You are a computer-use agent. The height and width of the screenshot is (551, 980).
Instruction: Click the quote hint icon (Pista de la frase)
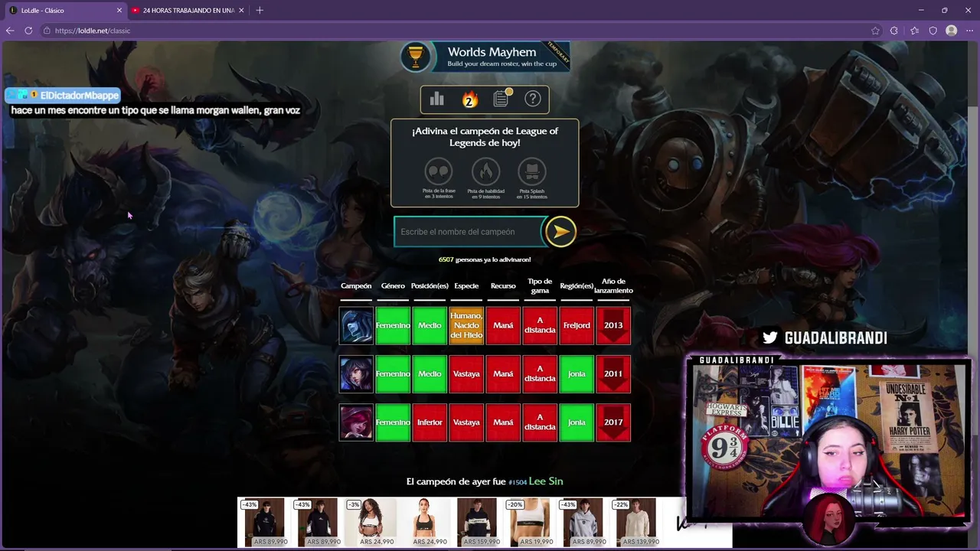[x=439, y=171]
